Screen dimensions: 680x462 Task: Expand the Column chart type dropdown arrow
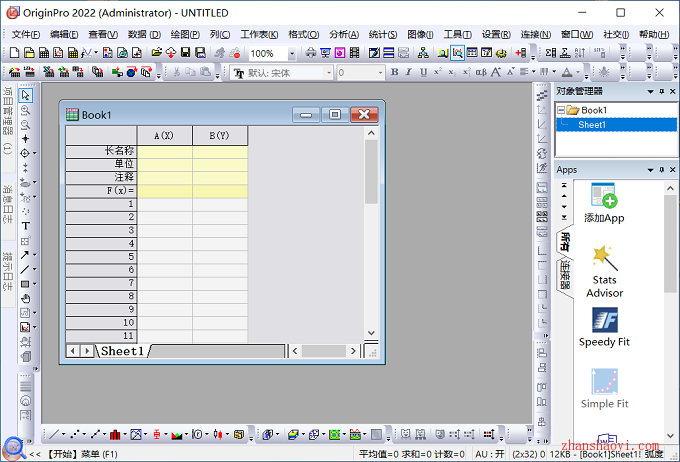click(125, 434)
